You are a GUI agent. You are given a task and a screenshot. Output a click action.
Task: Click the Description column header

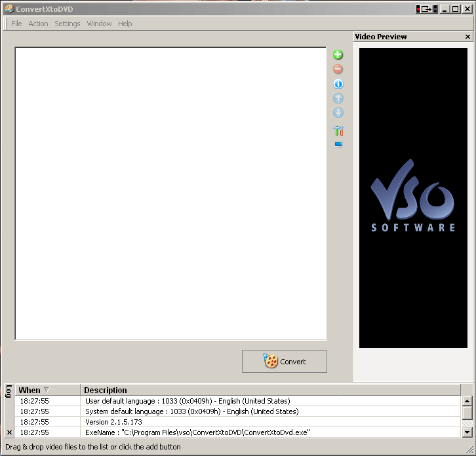271,390
